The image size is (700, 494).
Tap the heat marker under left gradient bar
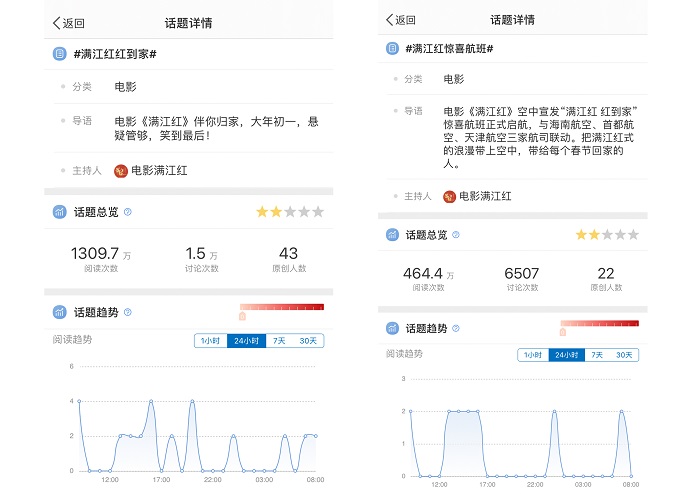click(x=242, y=316)
